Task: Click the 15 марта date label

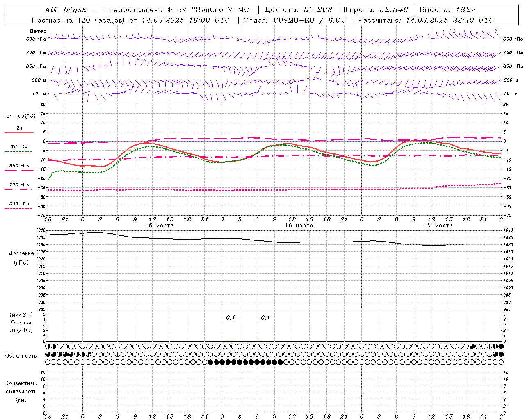Action: click(160, 226)
